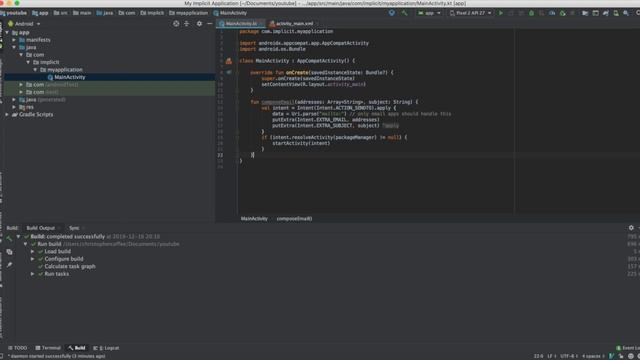Click composeEmail editor breadcrumb
Image resolution: width=640 pixels, height=360 pixels.
[294, 219]
